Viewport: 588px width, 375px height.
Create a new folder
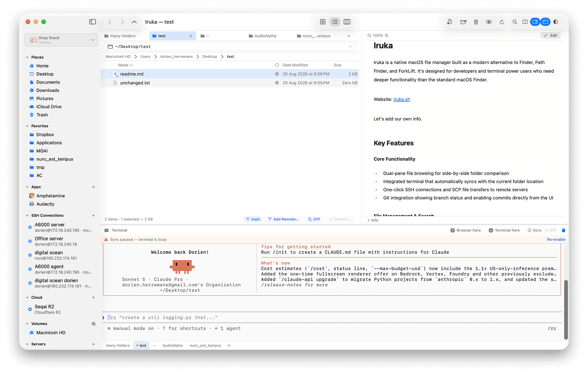[463, 22]
